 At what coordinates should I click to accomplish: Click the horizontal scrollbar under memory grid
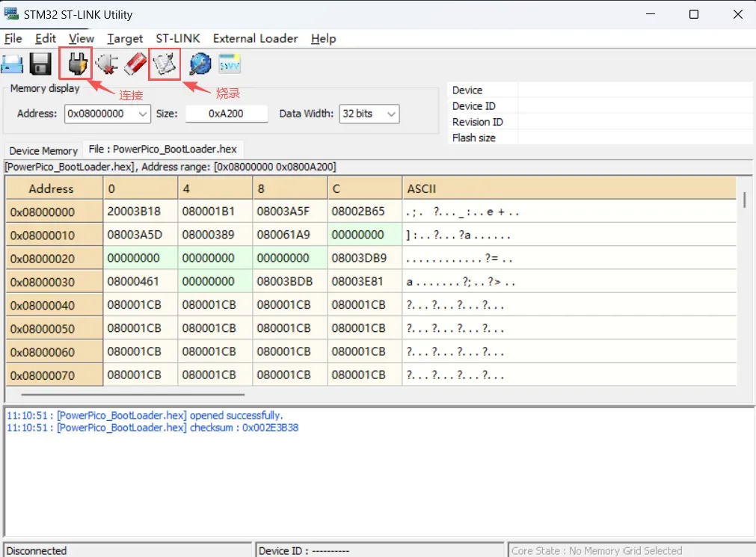click(x=133, y=394)
